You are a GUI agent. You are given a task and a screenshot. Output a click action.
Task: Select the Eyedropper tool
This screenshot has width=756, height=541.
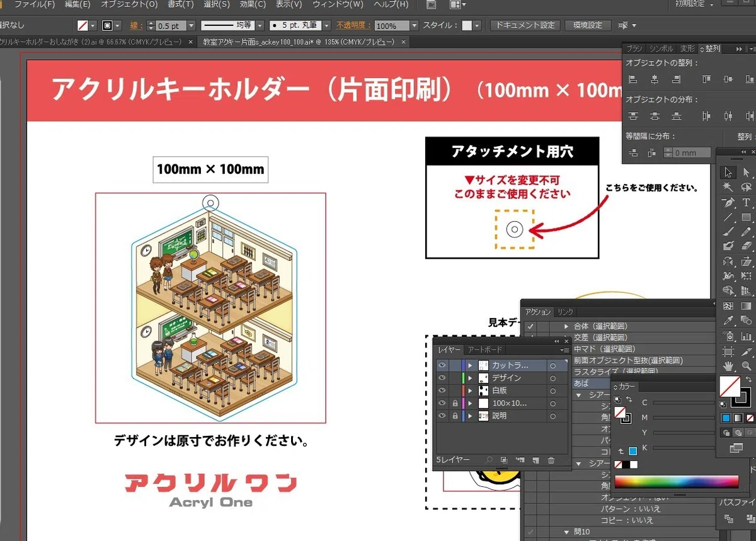pos(728,321)
